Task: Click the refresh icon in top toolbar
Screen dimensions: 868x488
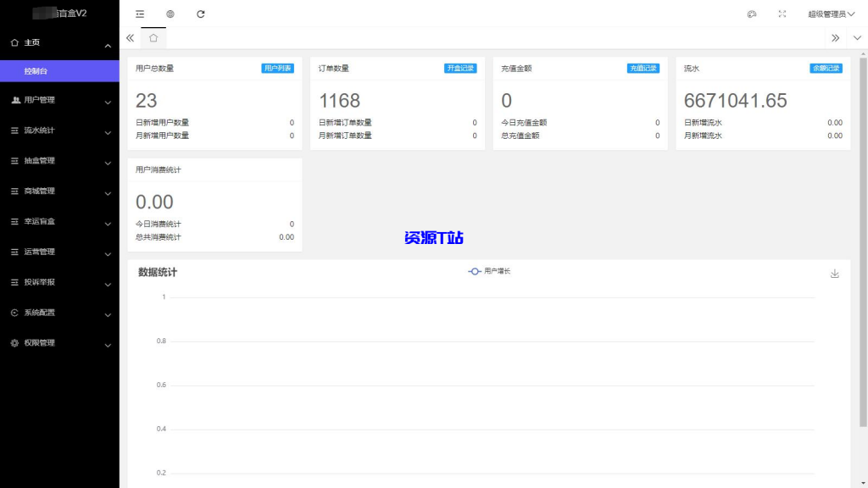Action: pos(201,14)
